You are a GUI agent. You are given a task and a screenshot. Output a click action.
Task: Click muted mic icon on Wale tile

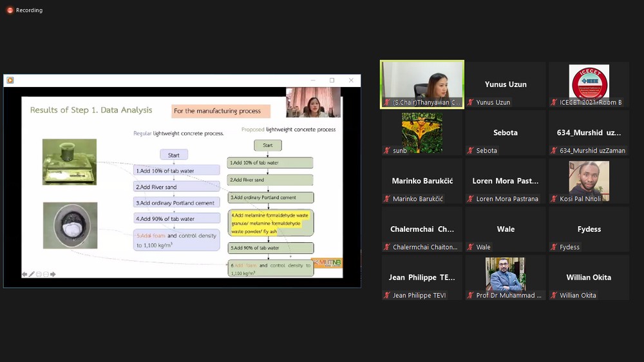pyautogui.click(x=471, y=247)
